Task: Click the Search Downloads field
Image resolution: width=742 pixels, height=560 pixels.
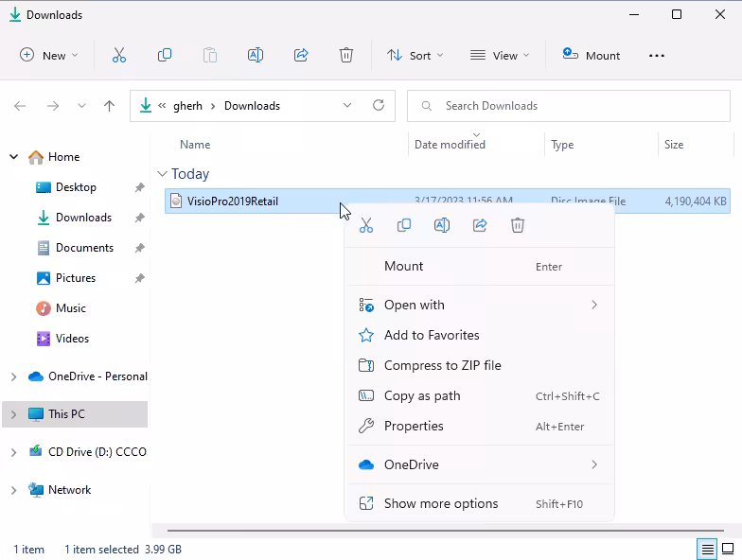Action: tap(569, 106)
